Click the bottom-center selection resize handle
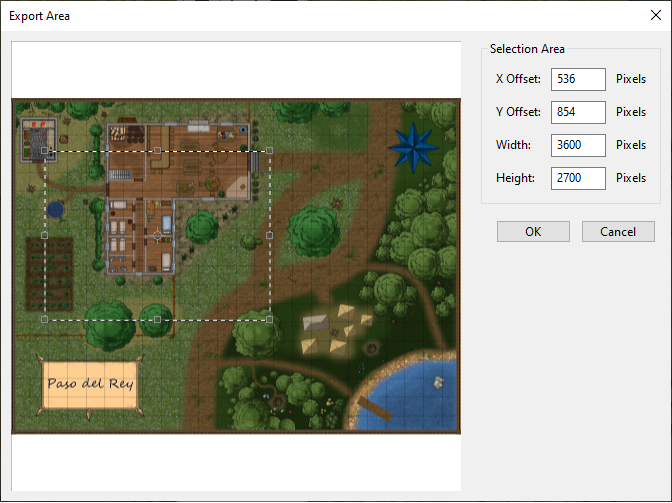Viewport: 672px width, 503px height. (x=157, y=319)
